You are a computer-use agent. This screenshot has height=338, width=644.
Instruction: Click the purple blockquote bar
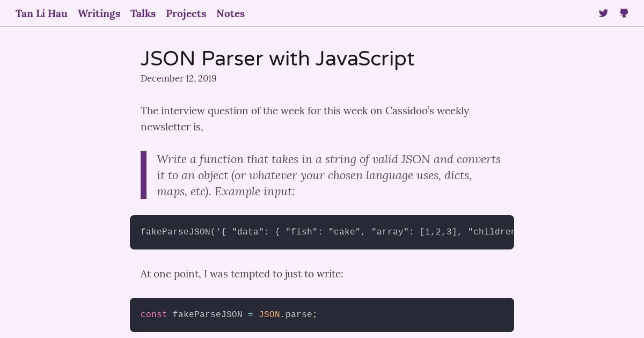(x=143, y=175)
